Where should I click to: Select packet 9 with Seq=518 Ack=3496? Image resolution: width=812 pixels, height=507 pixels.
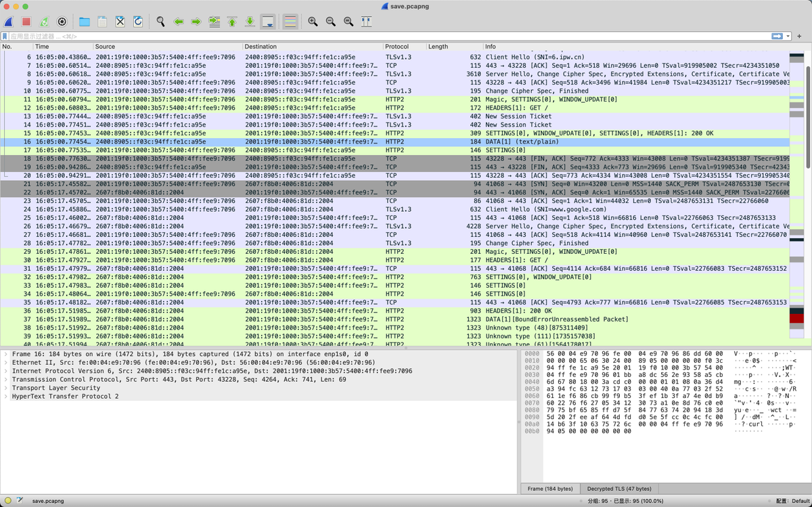tap(394, 83)
